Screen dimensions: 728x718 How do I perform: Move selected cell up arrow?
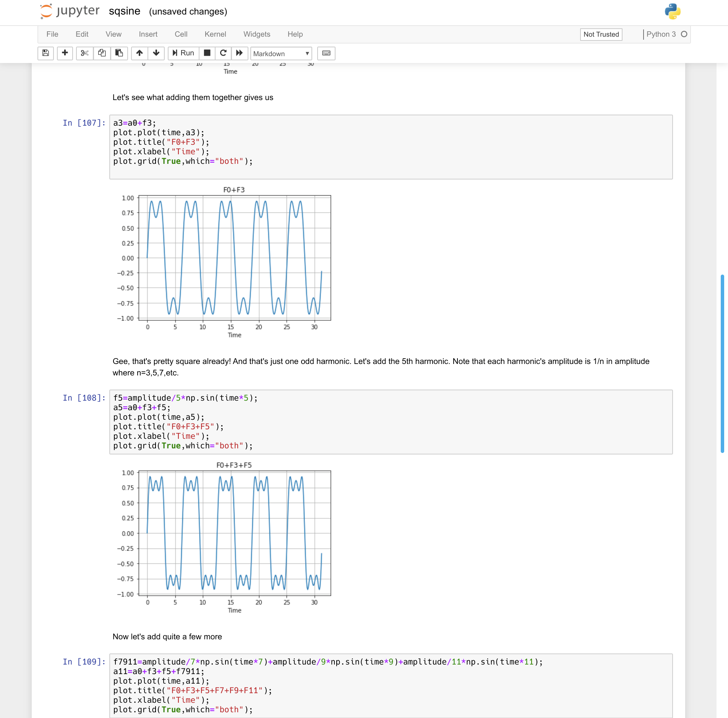[x=139, y=53]
